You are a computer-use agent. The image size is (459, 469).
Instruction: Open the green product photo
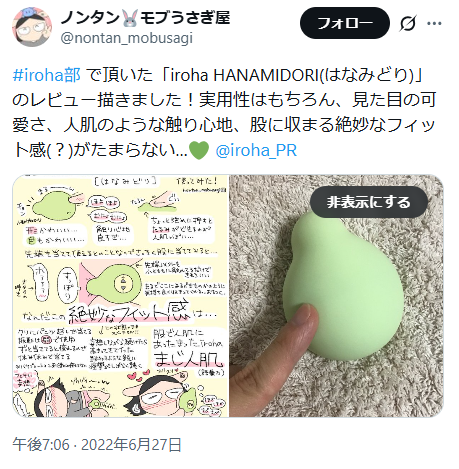click(336, 296)
